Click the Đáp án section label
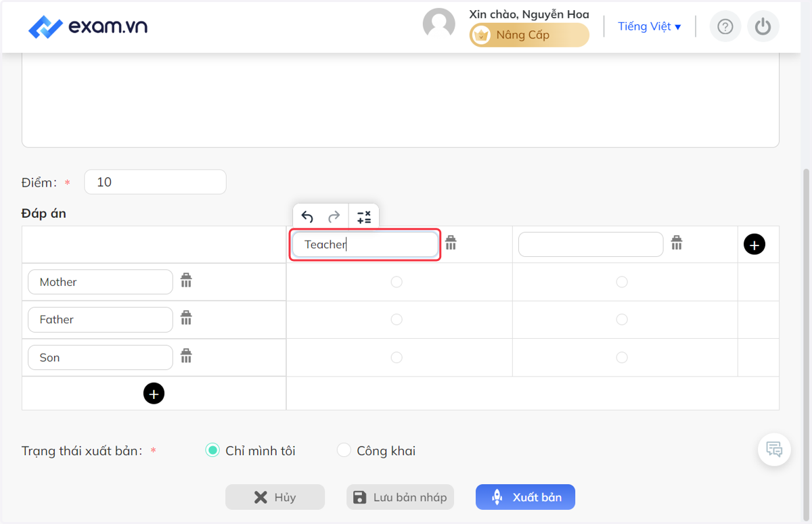This screenshot has height=524, width=812. [x=44, y=213]
